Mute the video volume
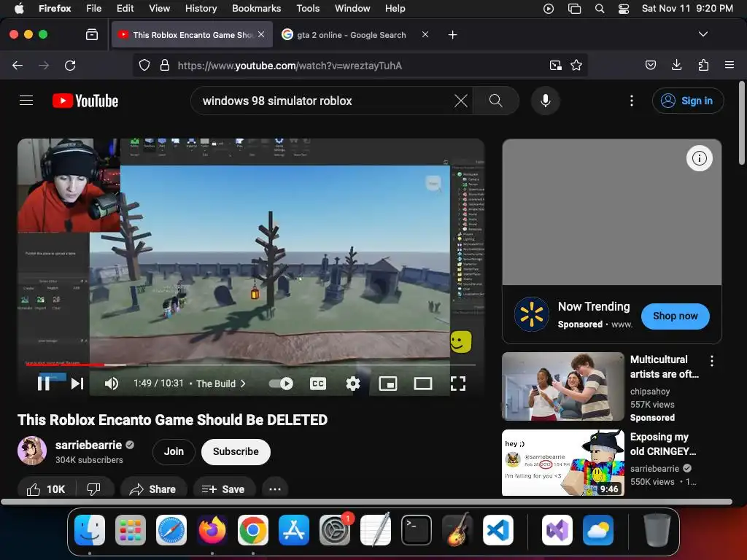The height and width of the screenshot is (560, 747). [112, 384]
